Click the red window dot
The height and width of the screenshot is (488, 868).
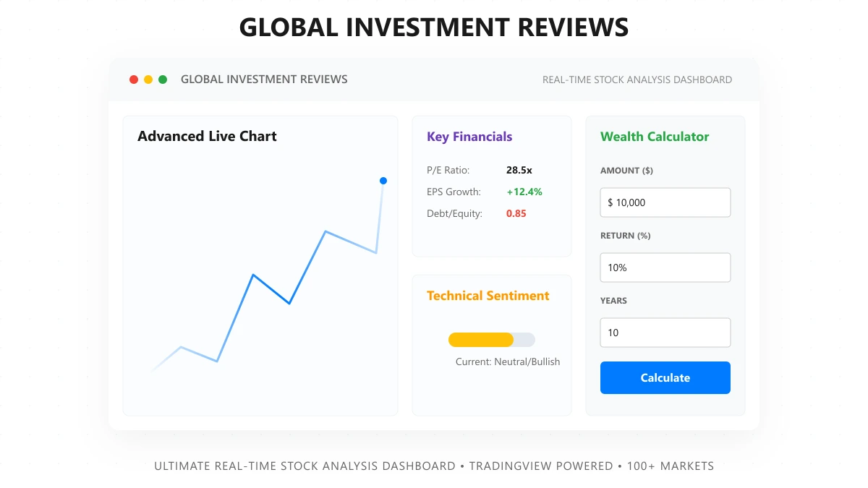tap(134, 80)
